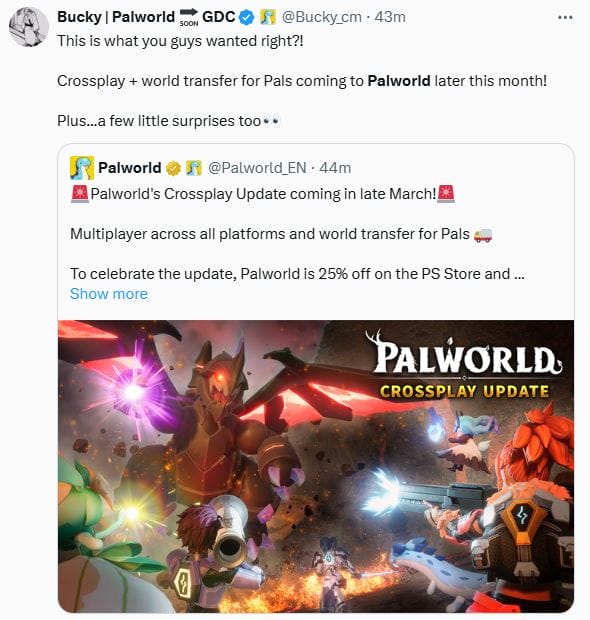The width and height of the screenshot is (590, 620).
Task: Click the eyes emoji after surprises too
Action: pyautogui.click(x=271, y=121)
